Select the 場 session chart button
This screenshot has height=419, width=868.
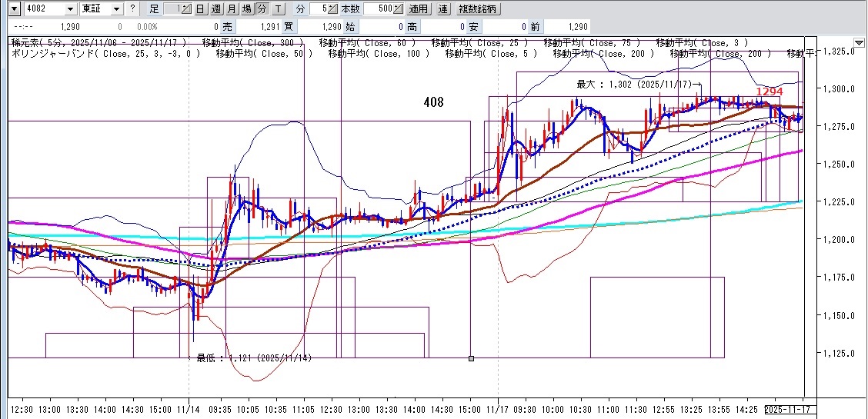click(x=247, y=9)
